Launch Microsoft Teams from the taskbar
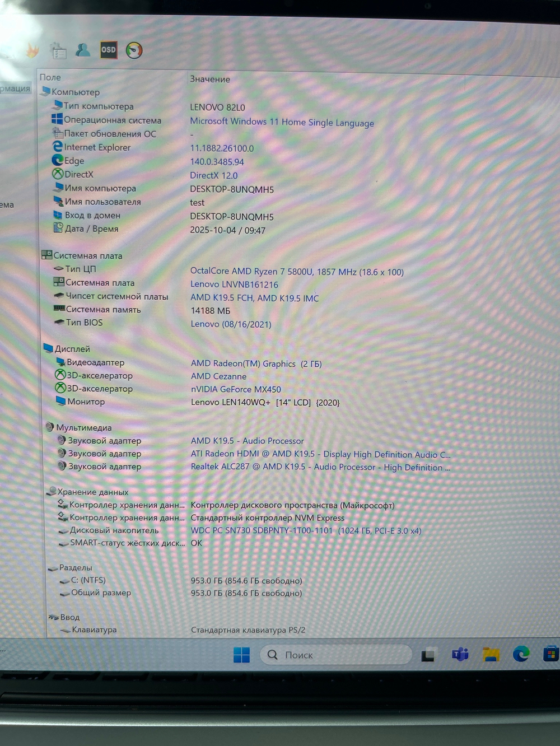The width and height of the screenshot is (560, 746). click(x=460, y=654)
